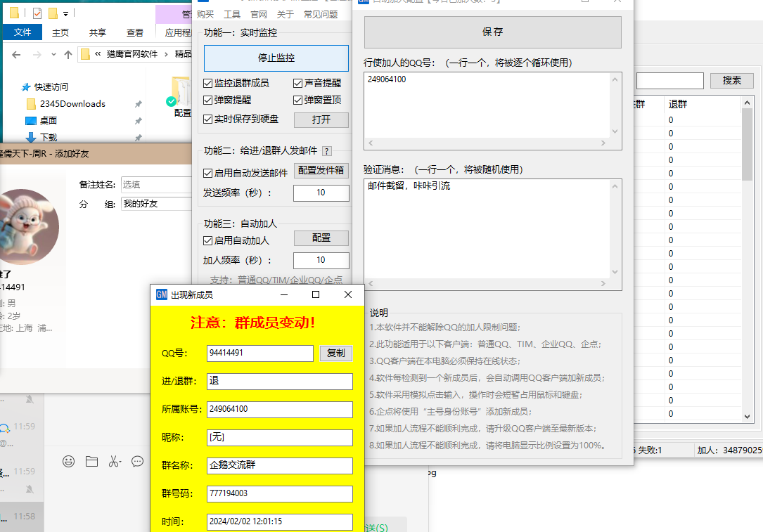The width and height of the screenshot is (763, 532).
Task: Switch to the 共享 tab in File Explorer
Action: pyautogui.click(x=98, y=32)
